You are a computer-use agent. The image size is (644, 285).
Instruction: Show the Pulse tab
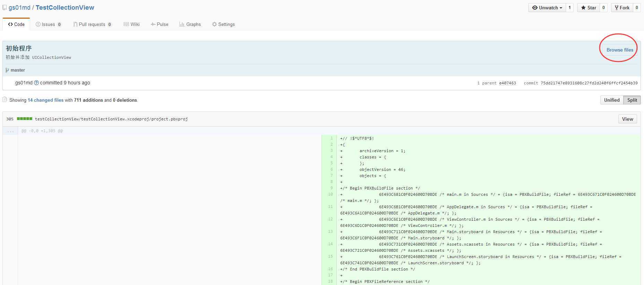point(159,24)
